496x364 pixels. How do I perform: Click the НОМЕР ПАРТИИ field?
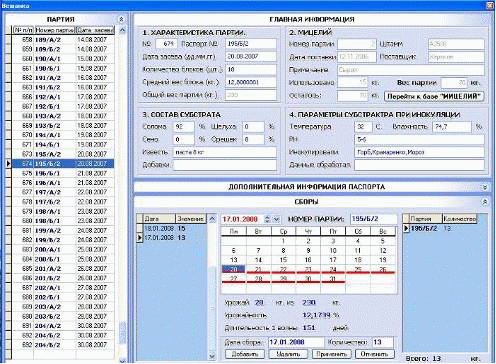373,219
